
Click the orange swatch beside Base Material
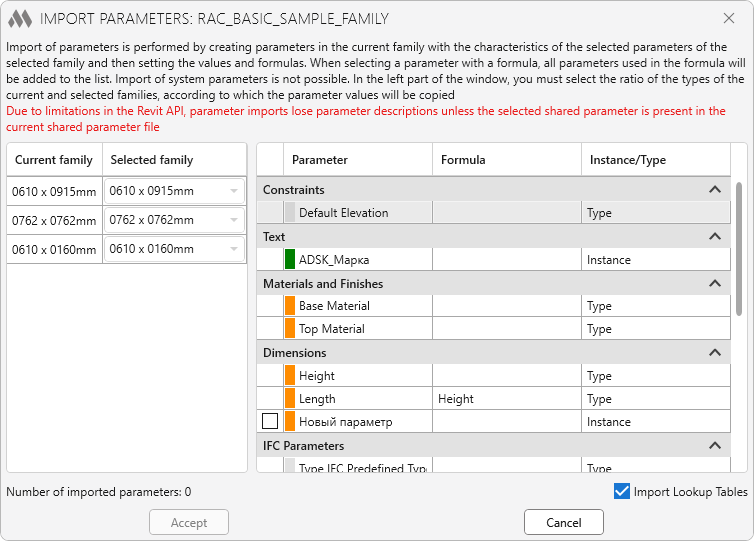point(289,306)
